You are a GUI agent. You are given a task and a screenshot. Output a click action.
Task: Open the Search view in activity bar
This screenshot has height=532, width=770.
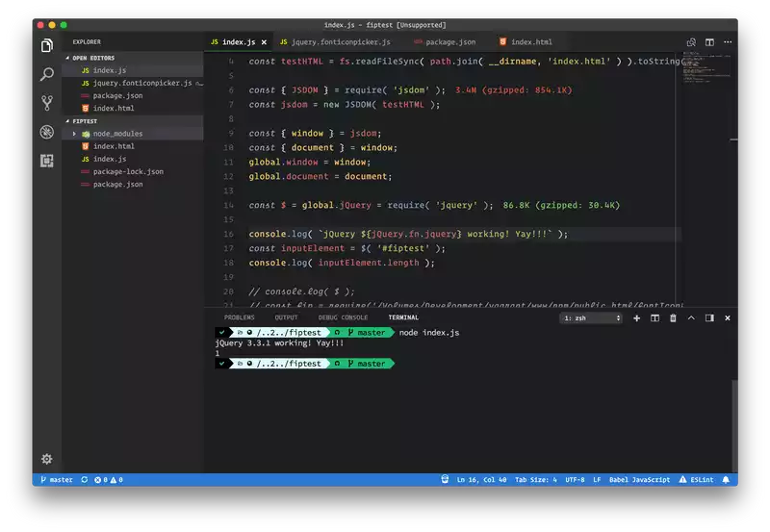click(x=46, y=74)
